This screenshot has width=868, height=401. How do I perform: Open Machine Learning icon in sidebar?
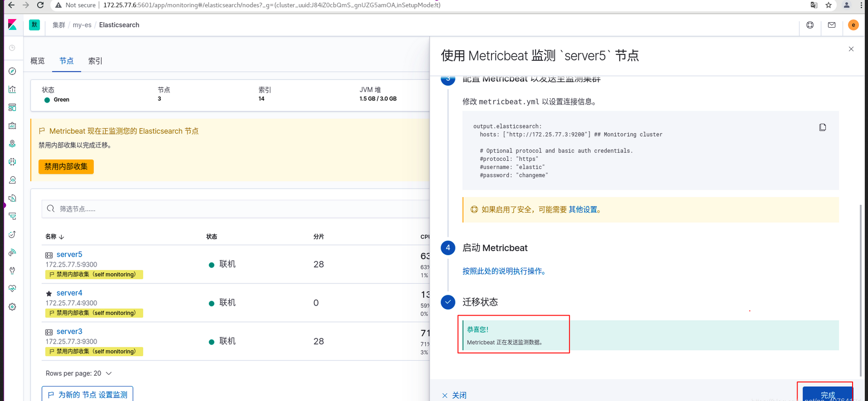(12, 162)
